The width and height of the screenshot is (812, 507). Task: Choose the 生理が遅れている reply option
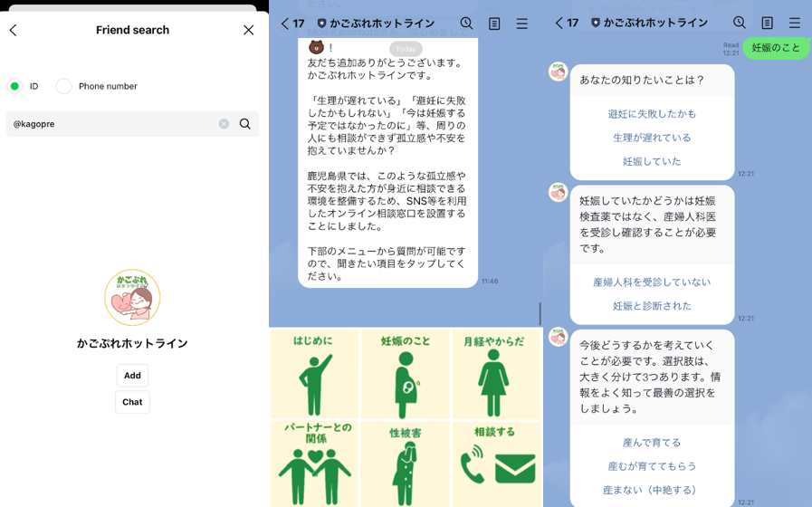652,138
